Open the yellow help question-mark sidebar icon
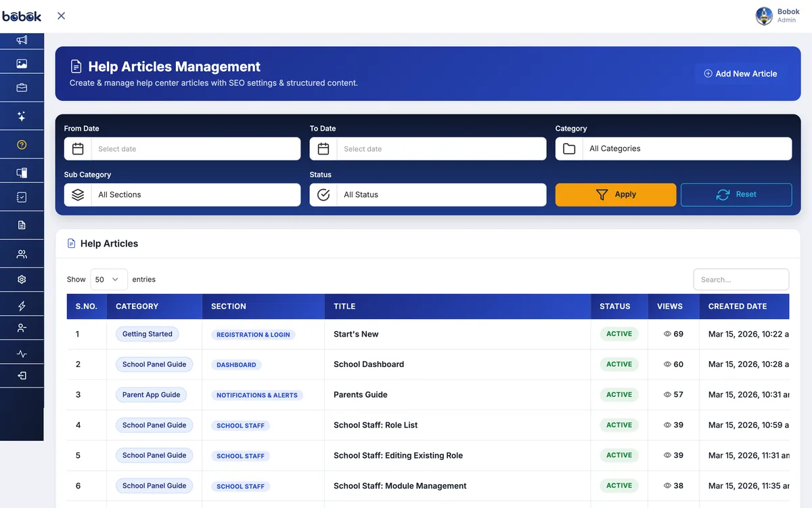 click(22, 145)
